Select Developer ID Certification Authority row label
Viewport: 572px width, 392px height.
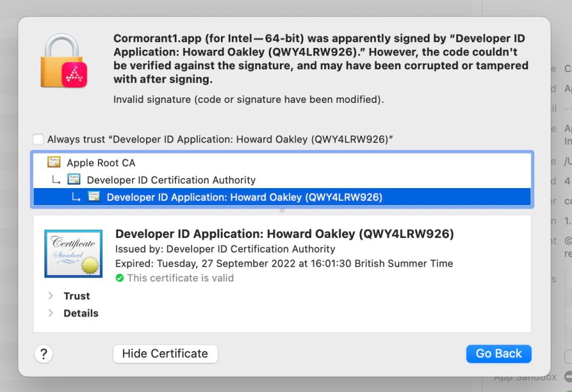point(171,180)
